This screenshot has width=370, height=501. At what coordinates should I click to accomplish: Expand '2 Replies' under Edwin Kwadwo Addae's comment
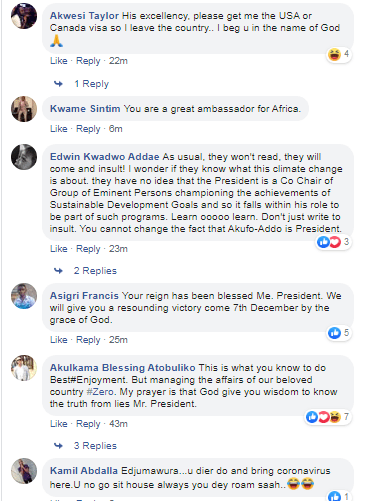[95, 271]
